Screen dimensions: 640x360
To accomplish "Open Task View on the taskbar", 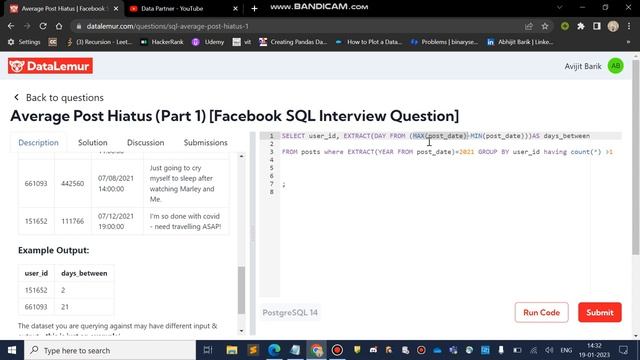I will (208, 350).
